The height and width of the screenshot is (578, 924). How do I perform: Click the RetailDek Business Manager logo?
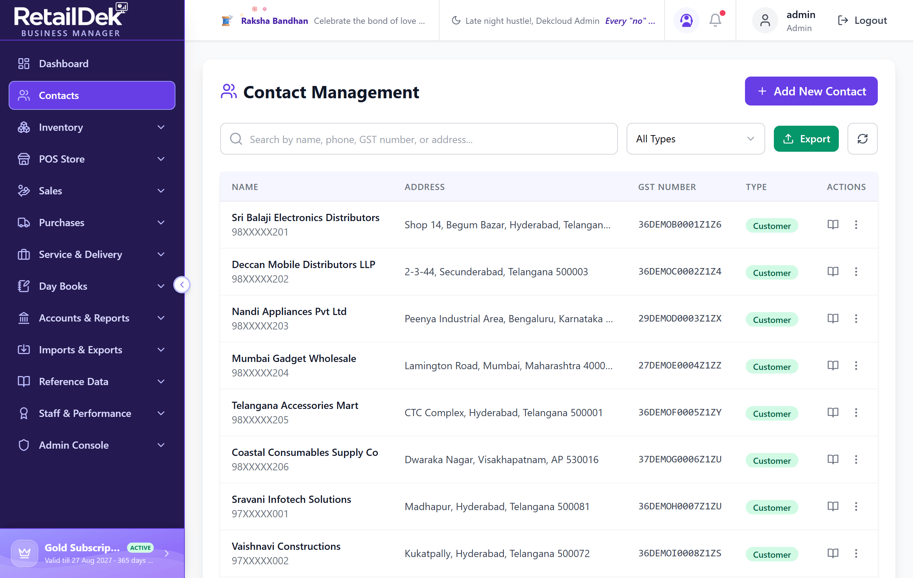coord(71,20)
